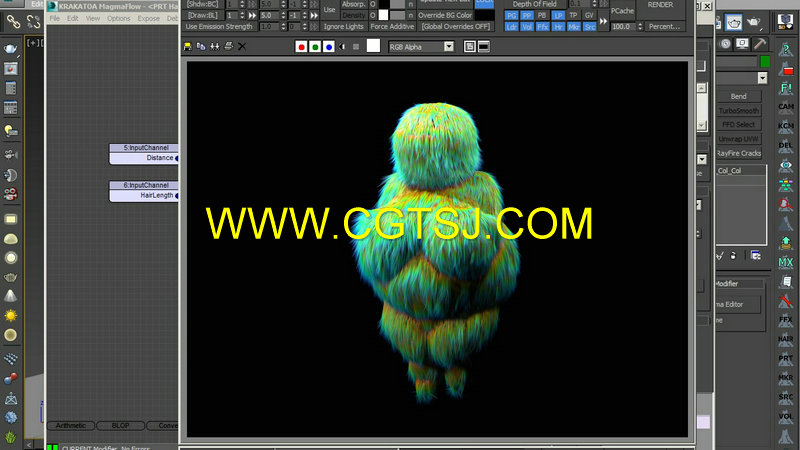Toggle the Ignore Lights option

coord(343,27)
